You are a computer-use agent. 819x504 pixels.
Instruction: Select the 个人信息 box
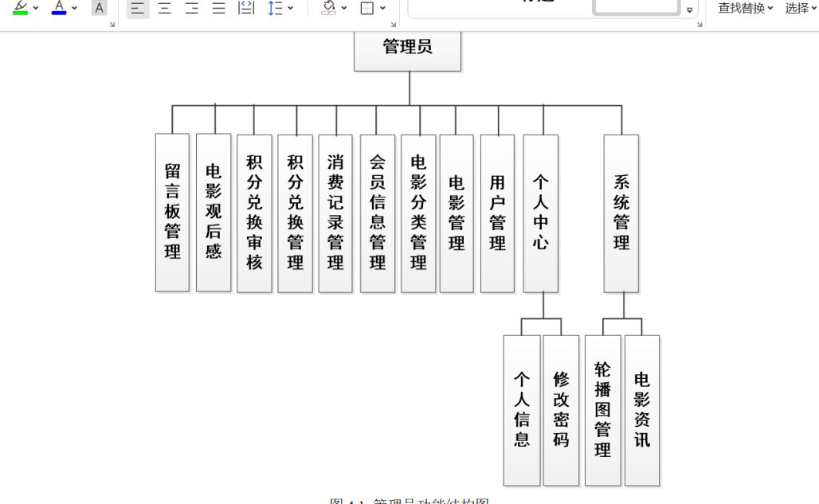[x=522, y=411]
